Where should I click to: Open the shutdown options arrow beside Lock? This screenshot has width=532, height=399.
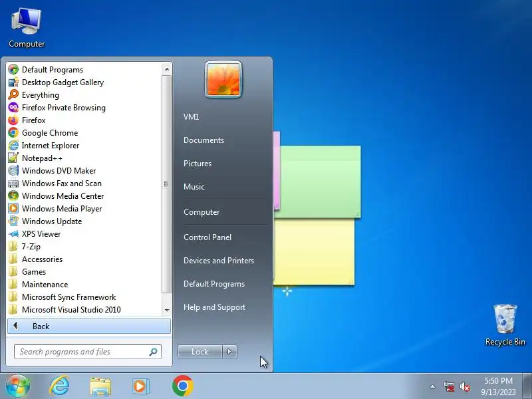click(229, 352)
